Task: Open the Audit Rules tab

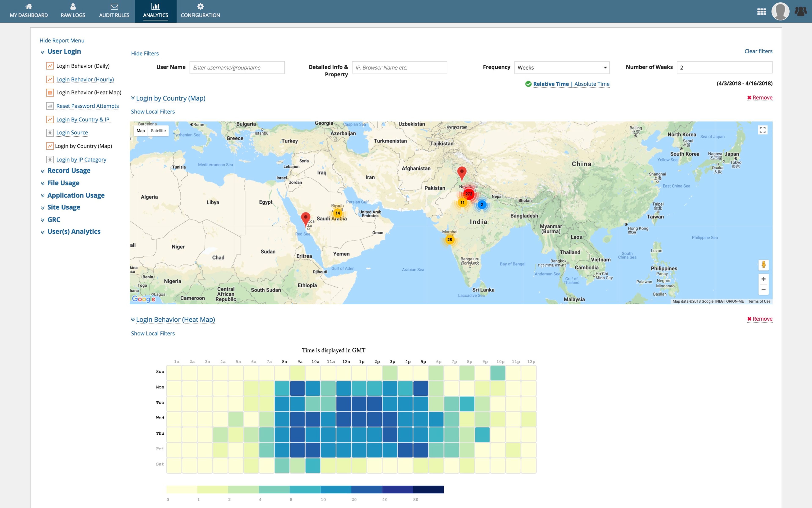Action: 114,11
